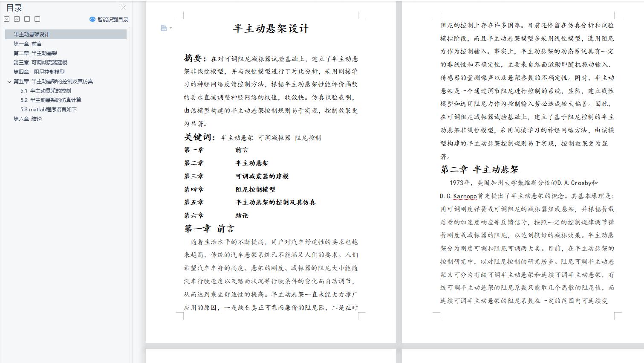Open the dropdown arrow next to the page icon
This screenshot has width=644, height=363.
[x=171, y=28]
